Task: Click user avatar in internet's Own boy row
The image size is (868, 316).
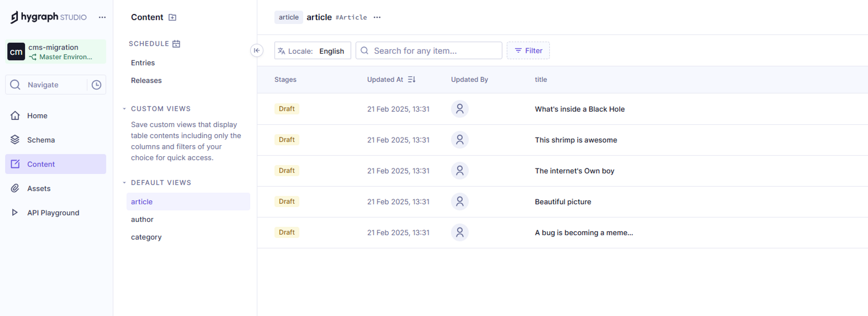Action: 460,171
